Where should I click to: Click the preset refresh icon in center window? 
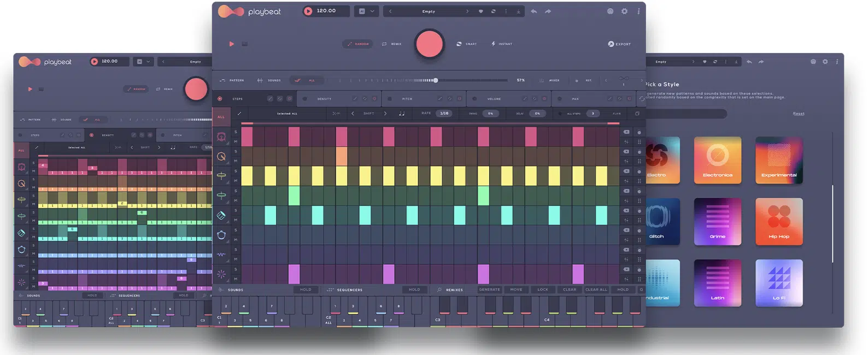tap(494, 11)
